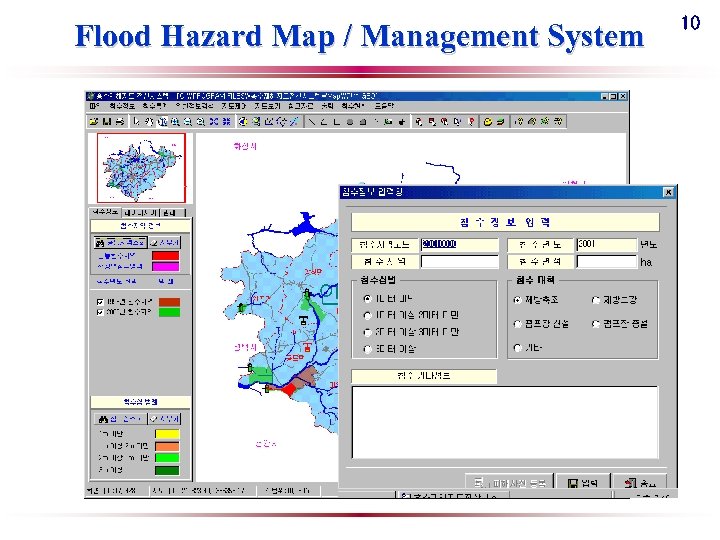Select the lone bottom radio in the right group
The width and height of the screenshot is (720, 540).
[x=518, y=348]
